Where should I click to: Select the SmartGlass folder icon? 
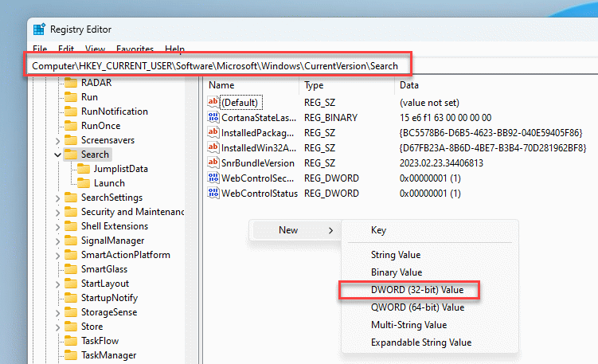[x=71, y=269]
